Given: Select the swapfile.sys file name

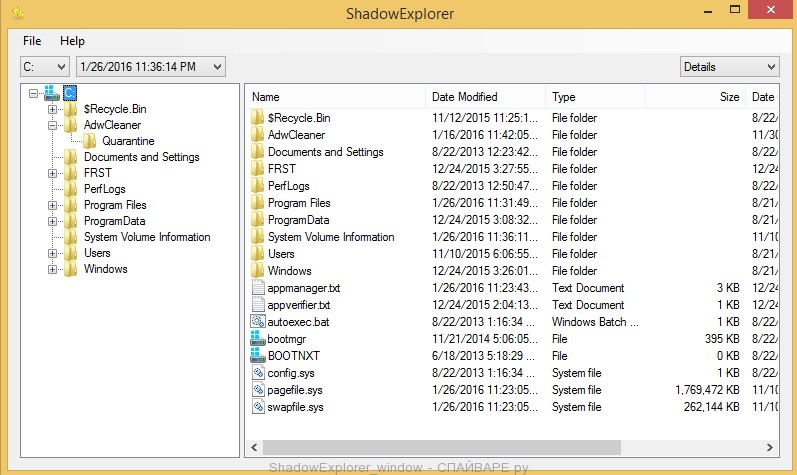Looking at the screenshot, I should (x=295, y=407).
